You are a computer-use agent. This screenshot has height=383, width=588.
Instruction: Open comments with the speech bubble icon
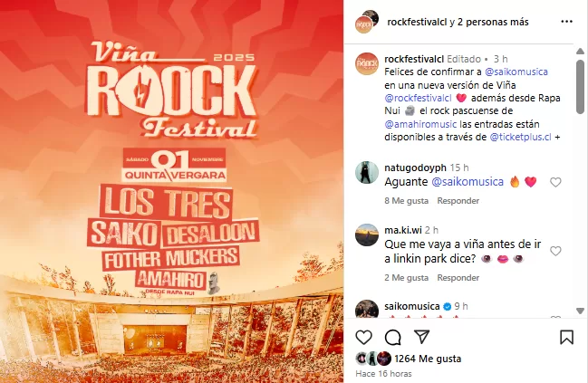tap(392, 338)
